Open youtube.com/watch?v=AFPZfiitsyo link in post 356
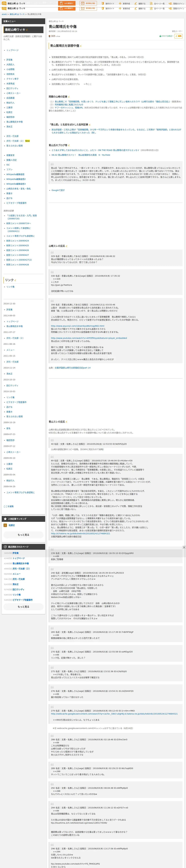Screen dimensions: 186x868 point(89,338)
